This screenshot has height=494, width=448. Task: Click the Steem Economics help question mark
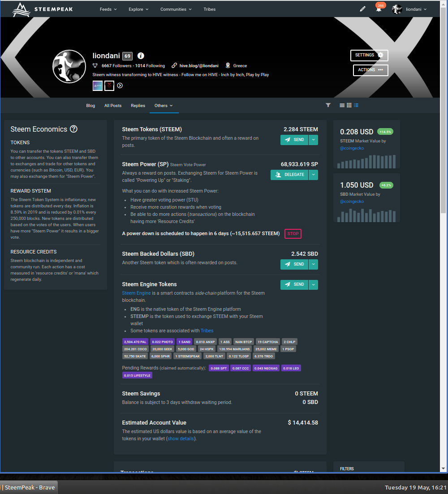tap(74, 129)
